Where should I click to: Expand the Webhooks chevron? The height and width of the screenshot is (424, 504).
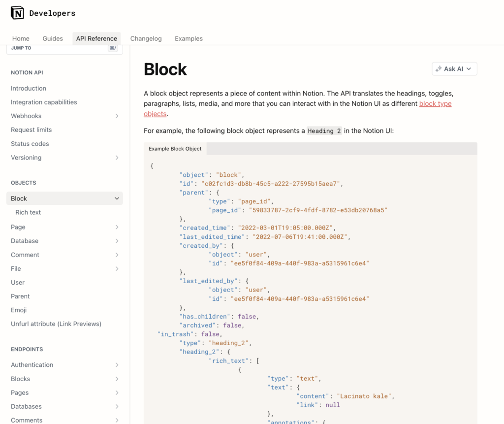(x=117, y=116)
